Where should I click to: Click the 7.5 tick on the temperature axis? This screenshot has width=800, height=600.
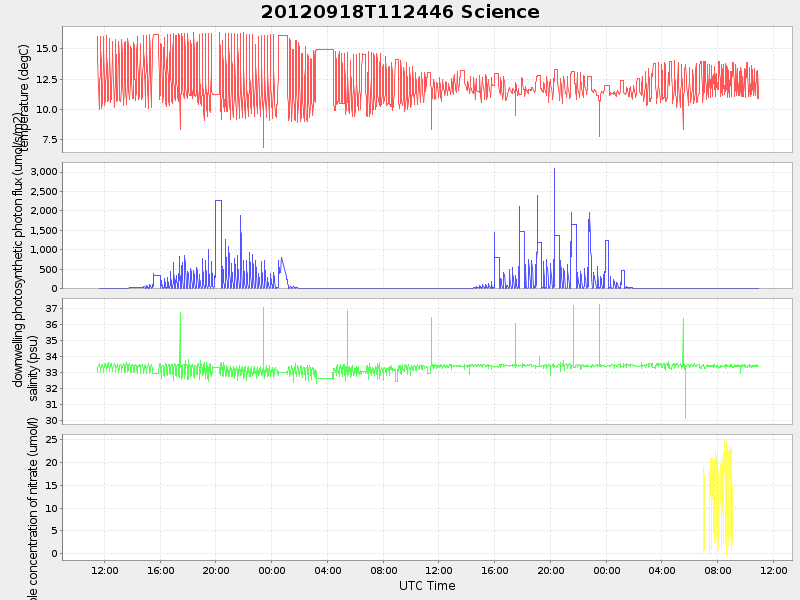50,140
